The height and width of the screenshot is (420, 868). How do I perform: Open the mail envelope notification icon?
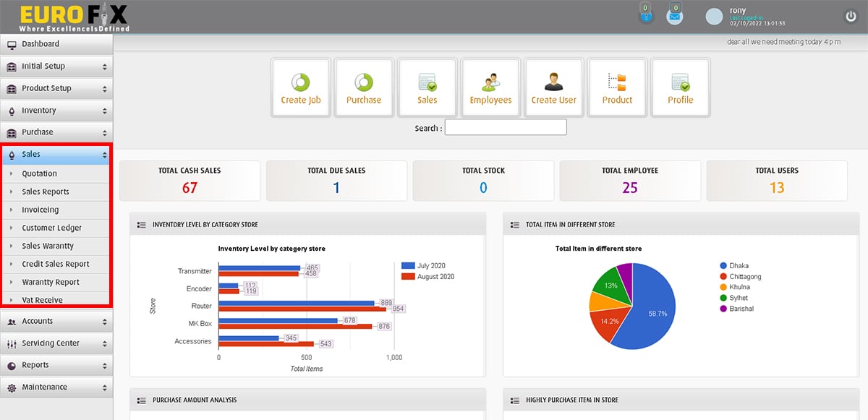[674, 17]
